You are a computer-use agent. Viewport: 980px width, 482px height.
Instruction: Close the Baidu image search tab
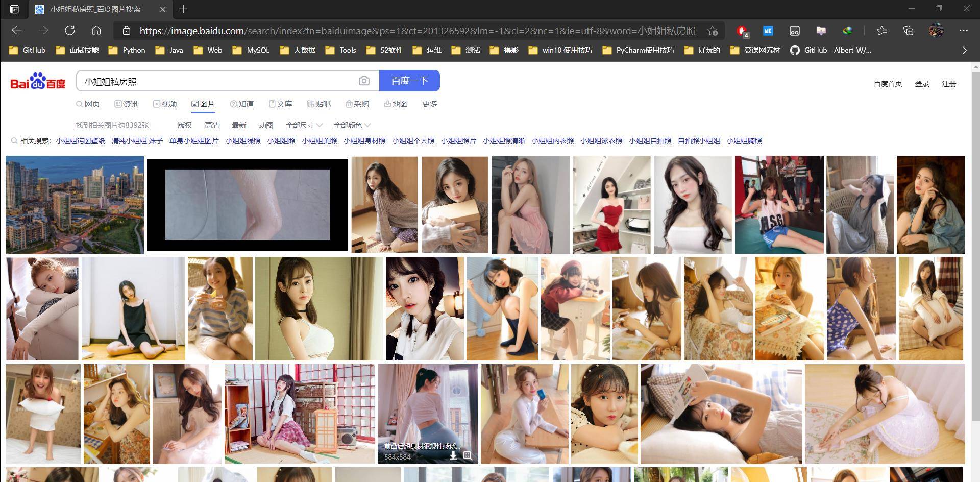pyautogui.click(x=163, y=9)
